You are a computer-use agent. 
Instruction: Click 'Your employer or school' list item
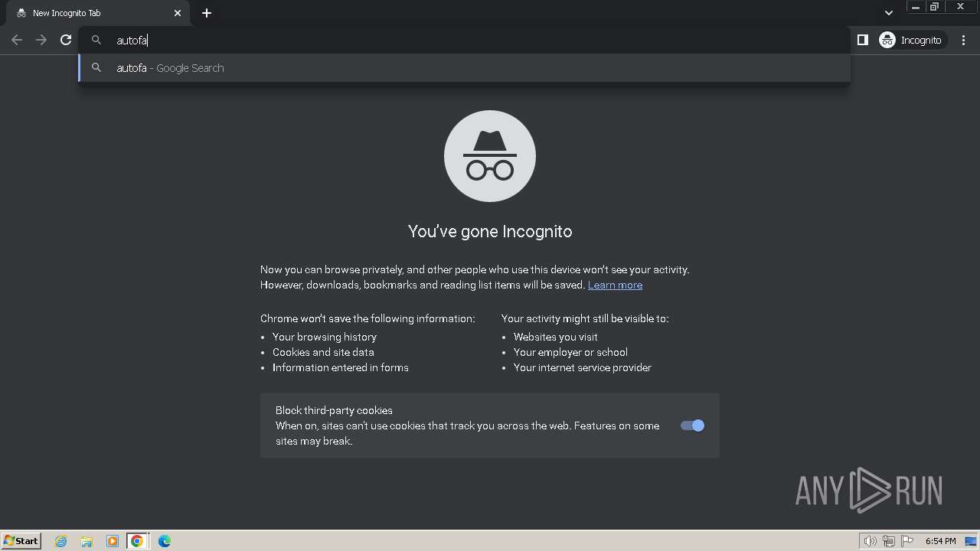point(570,352)
